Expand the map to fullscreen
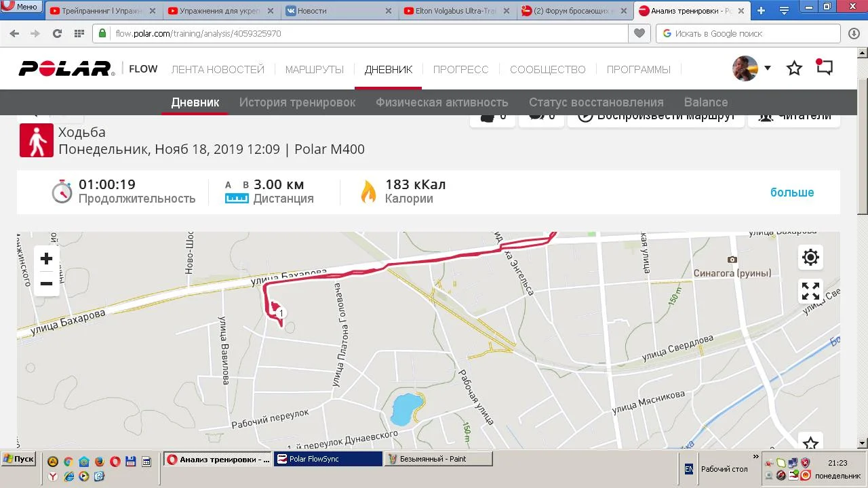Image resolution: width=868 pixels, height=488 pixels. click(810, 291)
